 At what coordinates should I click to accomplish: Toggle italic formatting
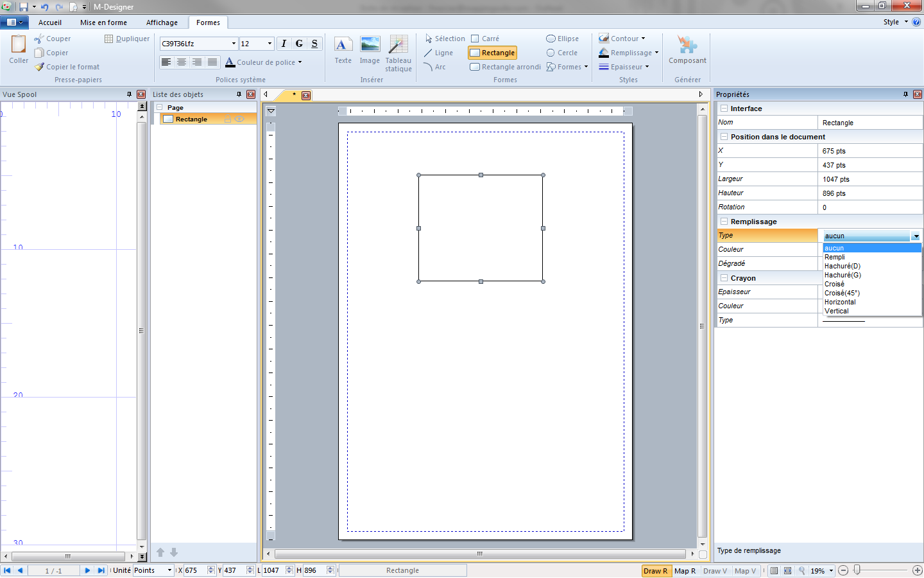[x=283, y=42]
